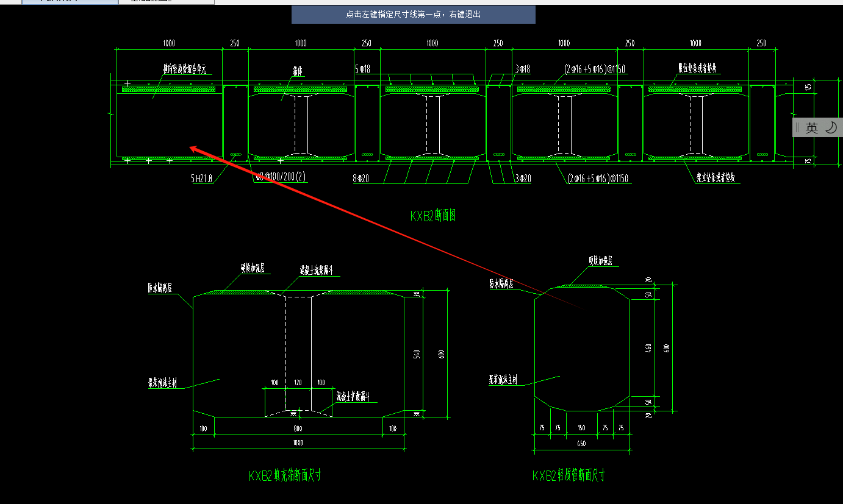
Task: Select the KXB2填充箱断面尺寸 title text
Action: (x=285, y=475)
